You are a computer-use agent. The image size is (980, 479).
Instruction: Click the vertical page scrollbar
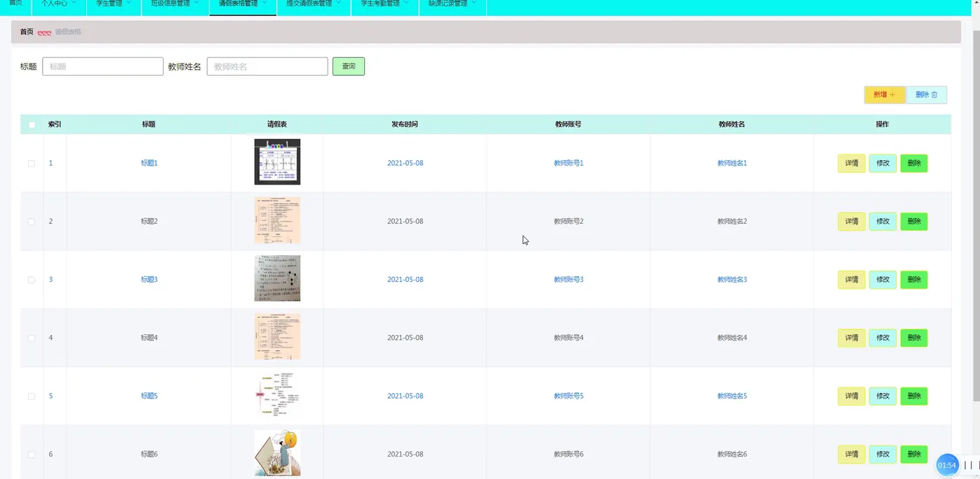[x=976, y=217]
